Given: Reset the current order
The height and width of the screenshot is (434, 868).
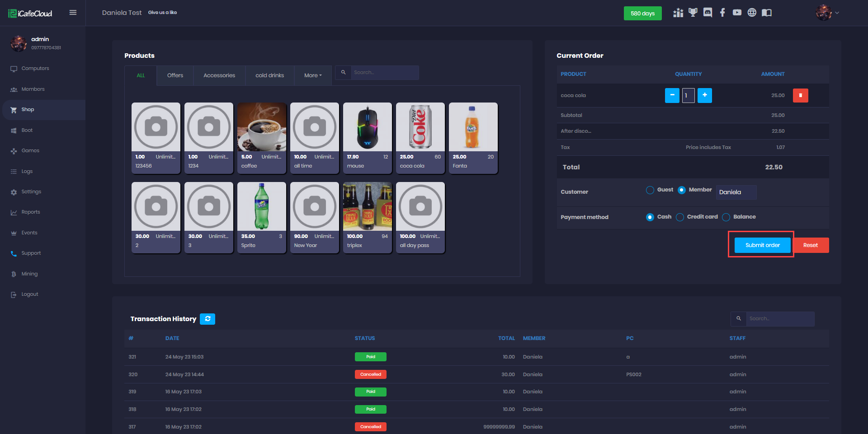Looking at the screenshot, I should 810,245.
